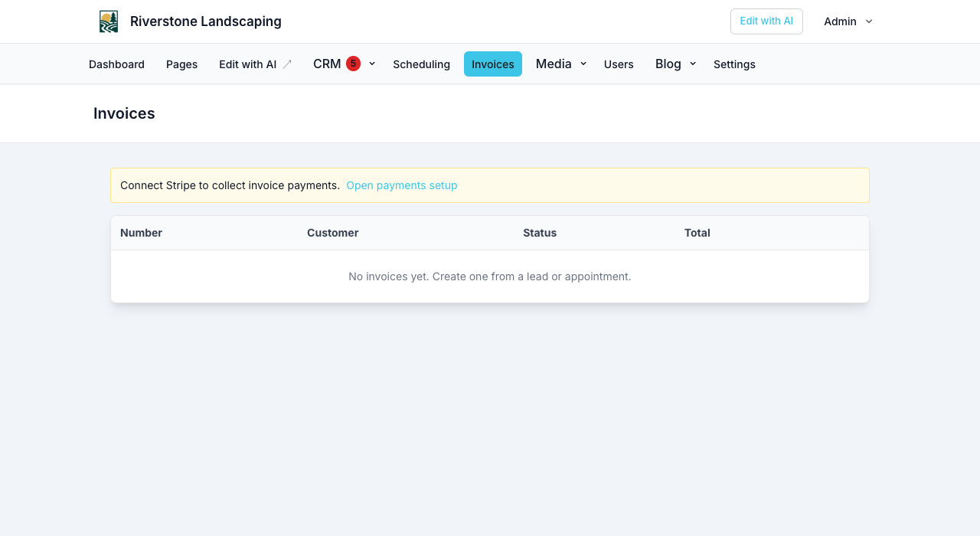The width and height of the screenshot is (980, 536).
Task: Expand the Blog menu chevron
Action: 693,64
